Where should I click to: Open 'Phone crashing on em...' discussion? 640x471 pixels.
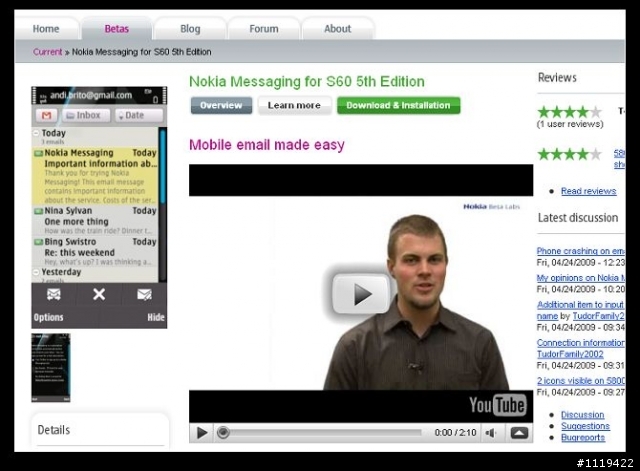(x=580, y=251)
